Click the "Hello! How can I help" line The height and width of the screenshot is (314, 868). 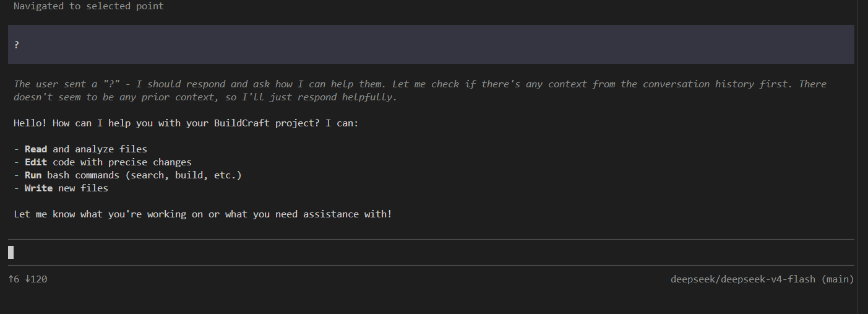click(186, 123)
